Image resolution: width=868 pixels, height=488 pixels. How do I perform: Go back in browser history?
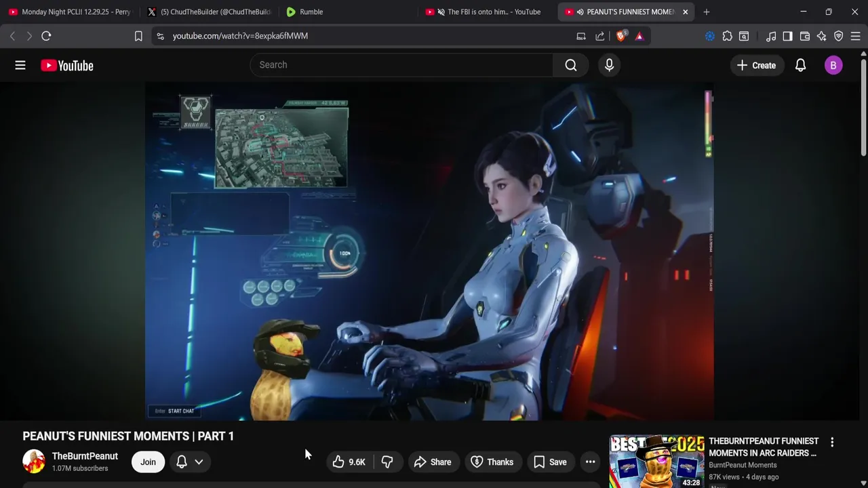point(12,36)
